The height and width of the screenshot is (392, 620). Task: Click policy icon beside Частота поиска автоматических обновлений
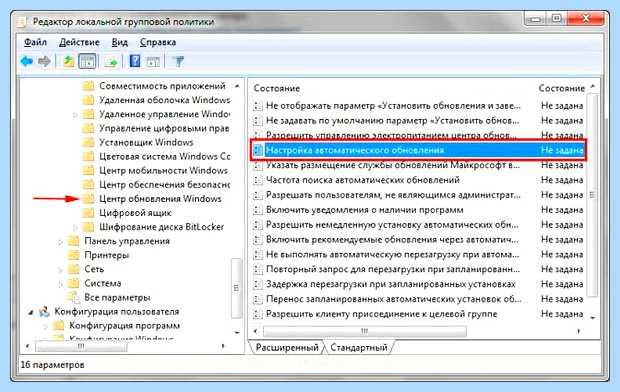(258, 180)
